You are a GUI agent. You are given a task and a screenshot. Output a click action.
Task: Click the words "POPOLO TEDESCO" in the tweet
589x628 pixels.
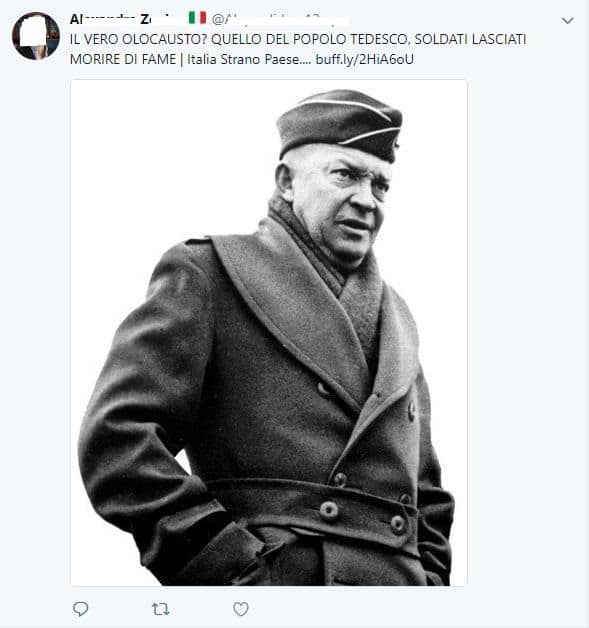coord(350,39)
